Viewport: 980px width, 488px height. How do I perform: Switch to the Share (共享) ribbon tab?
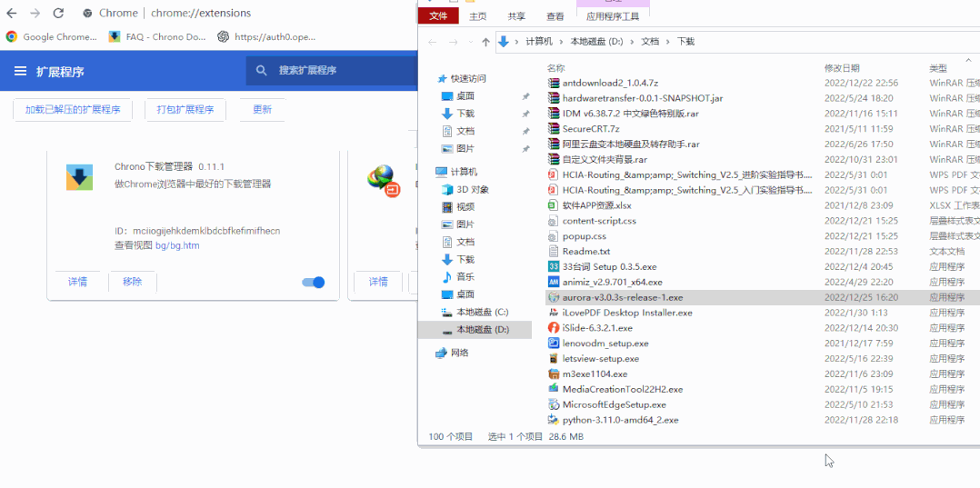click(516, 16)
